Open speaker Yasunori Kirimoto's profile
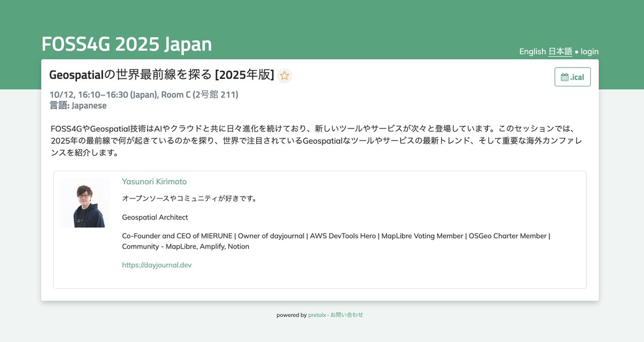644x342 pixels. (x=155, y=181)
